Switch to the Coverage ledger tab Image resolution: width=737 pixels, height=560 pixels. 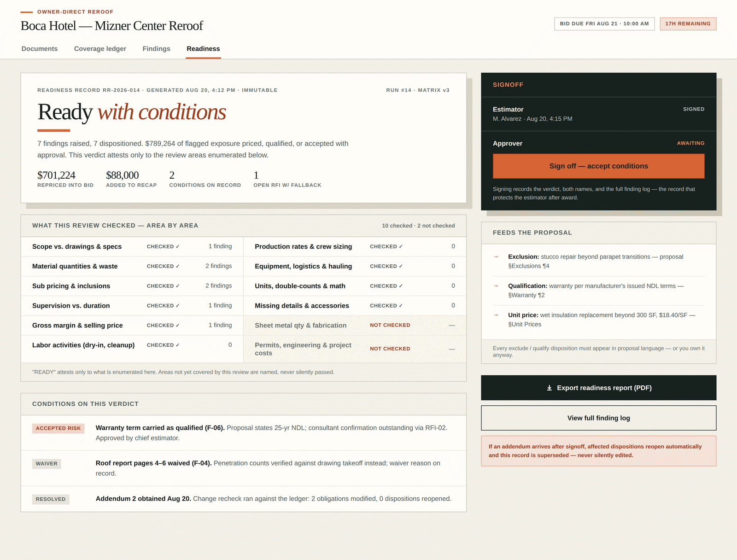point(100,49)
